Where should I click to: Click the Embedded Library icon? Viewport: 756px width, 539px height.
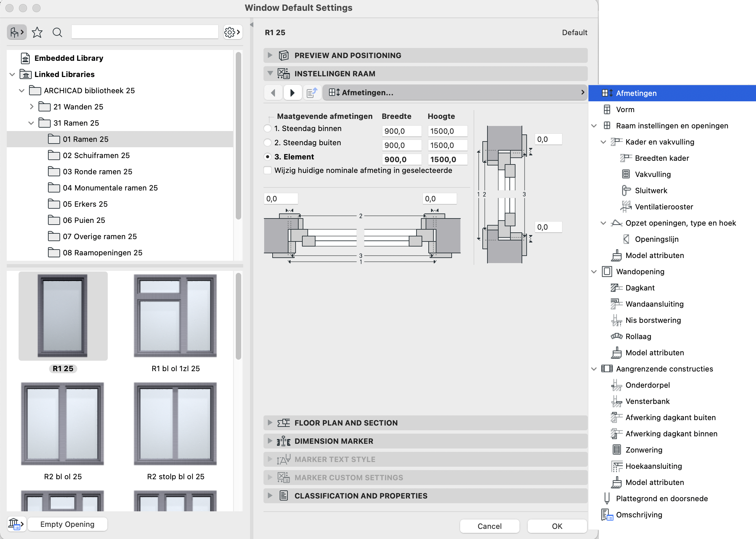(26, 58)
